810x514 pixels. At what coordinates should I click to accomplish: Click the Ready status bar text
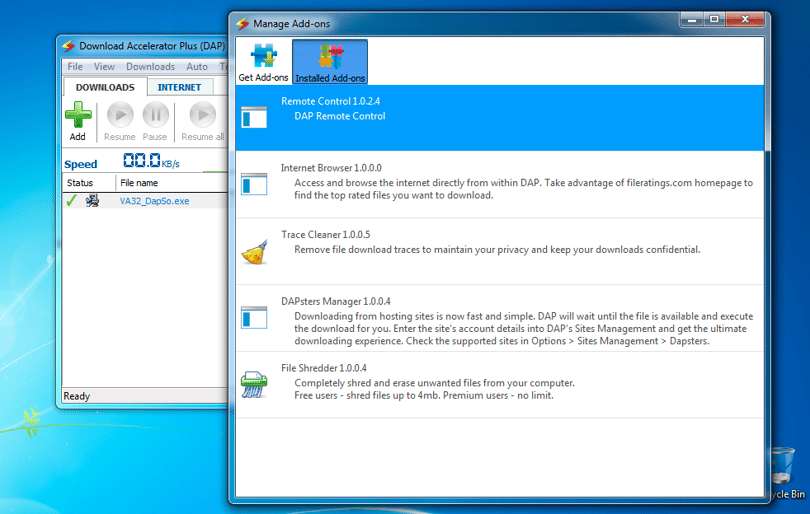pos(76,396)
